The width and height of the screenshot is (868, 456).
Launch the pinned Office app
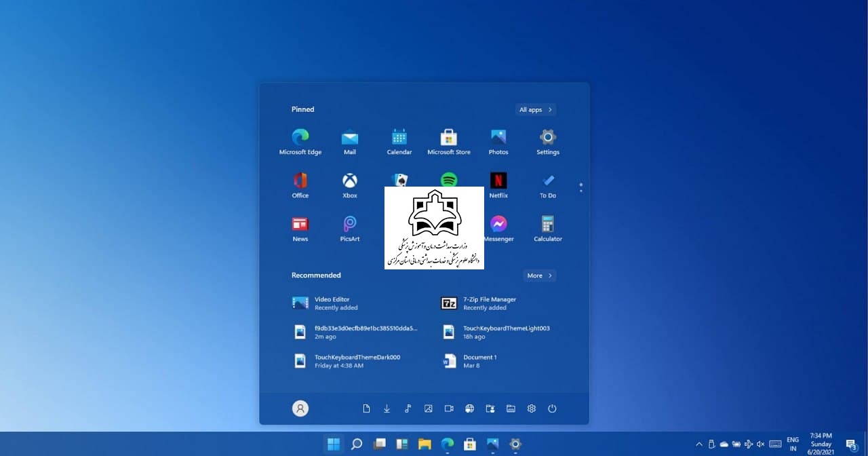tap(300, 185)
